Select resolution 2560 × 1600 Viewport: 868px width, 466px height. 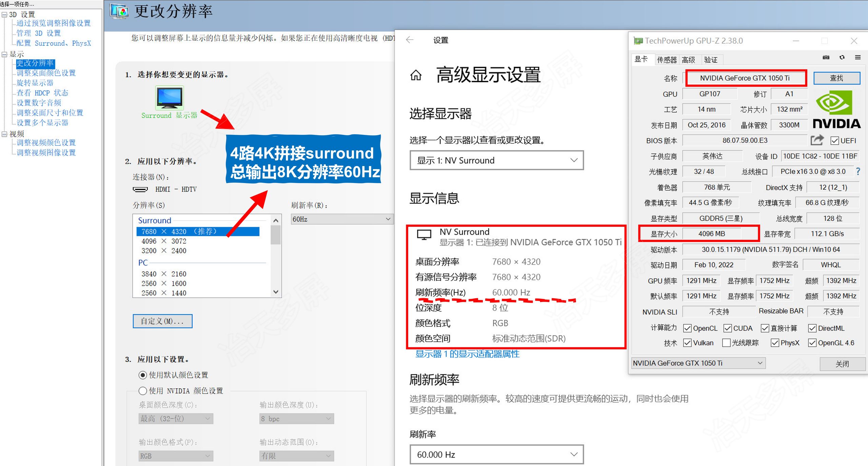click(164, 283)
